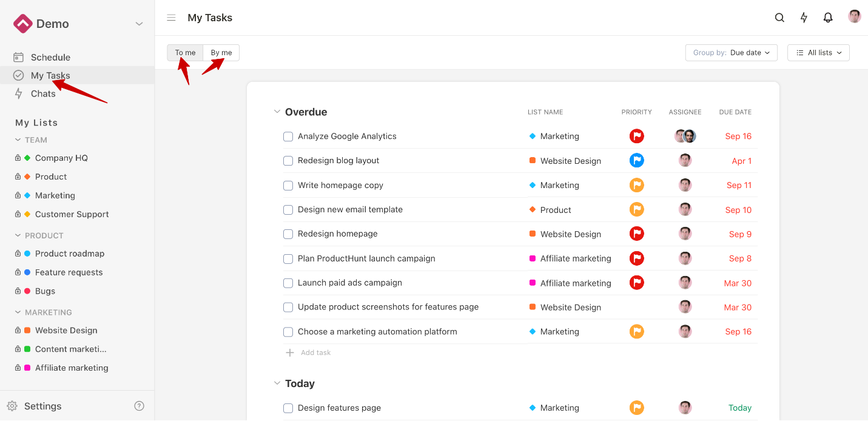Open the Group by Due date dropdown
This screenshot has width=868, height=421.
[x=732, y=53]
